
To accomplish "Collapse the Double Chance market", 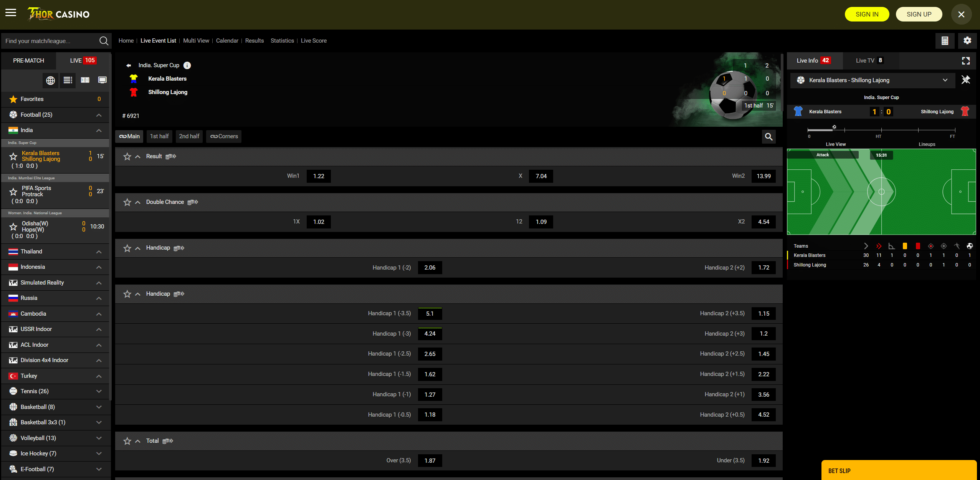I will (x=138, y=202).
